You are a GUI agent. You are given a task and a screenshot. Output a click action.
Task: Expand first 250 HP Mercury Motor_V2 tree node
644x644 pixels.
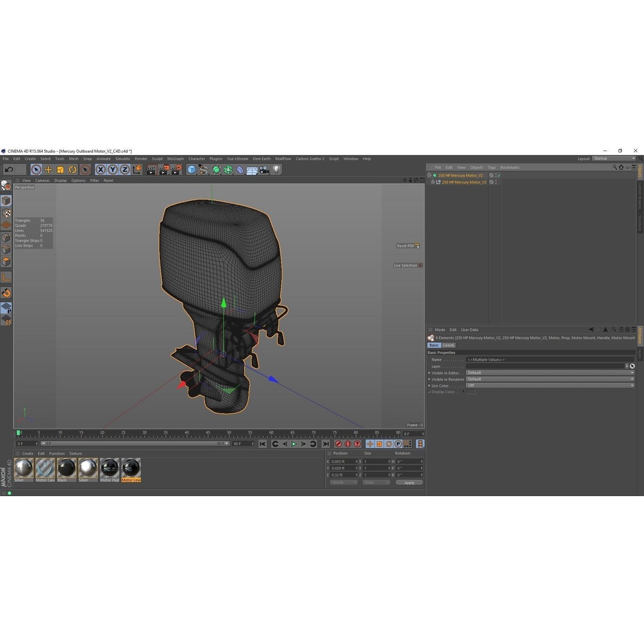click(429, 175)
